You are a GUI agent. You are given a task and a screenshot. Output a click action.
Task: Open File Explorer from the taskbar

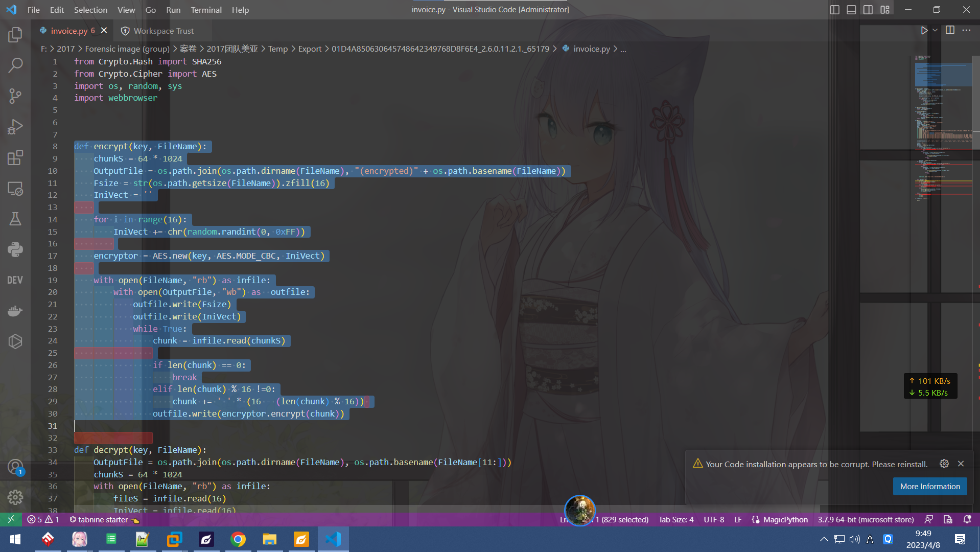click(269, 539)
